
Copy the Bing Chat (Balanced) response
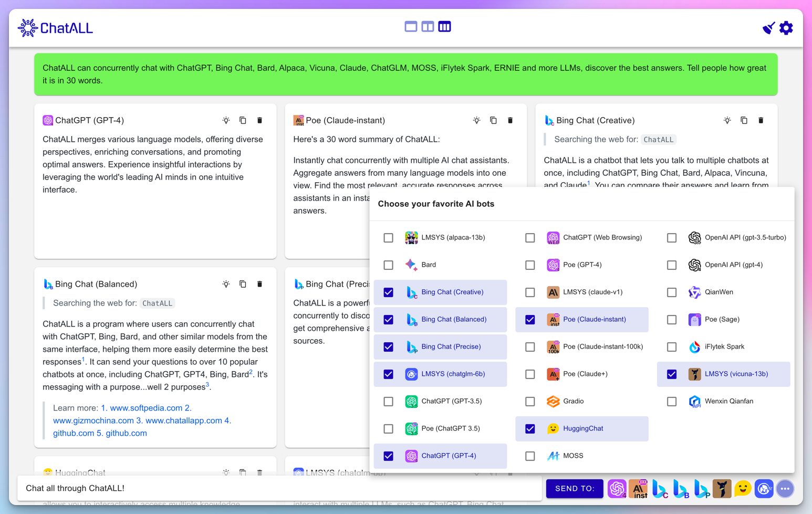243,284
